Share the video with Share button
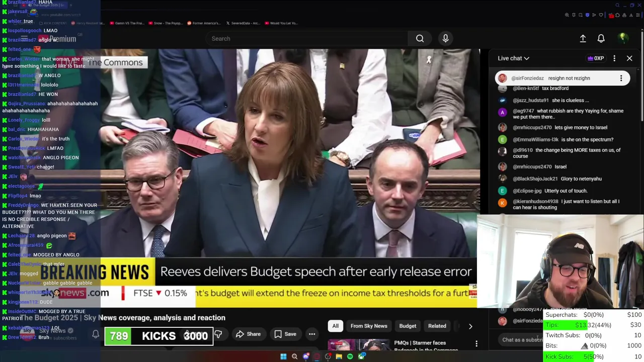The width and height of the screenshot is (644, 362). tap(248, 334)
